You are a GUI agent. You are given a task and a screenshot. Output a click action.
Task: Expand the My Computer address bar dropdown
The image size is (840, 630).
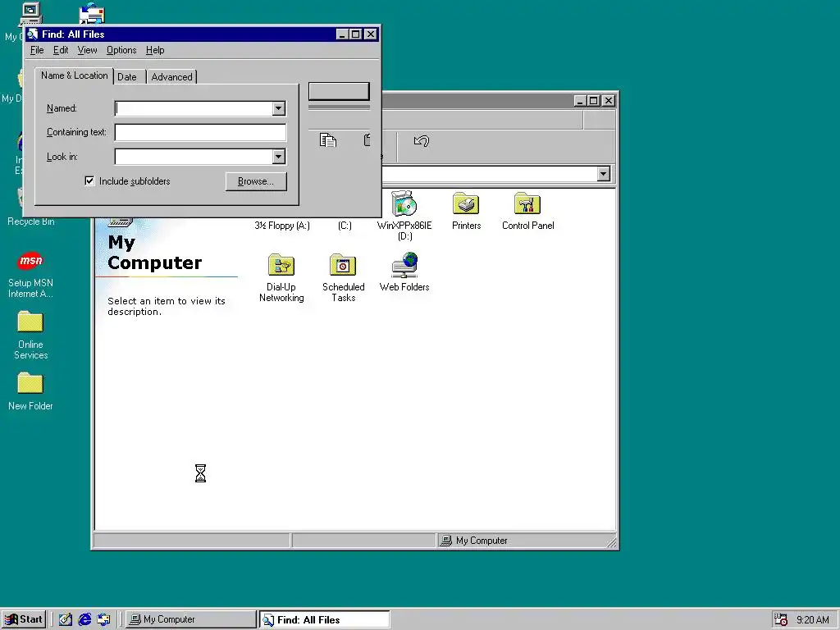click(x=603, y=174)
